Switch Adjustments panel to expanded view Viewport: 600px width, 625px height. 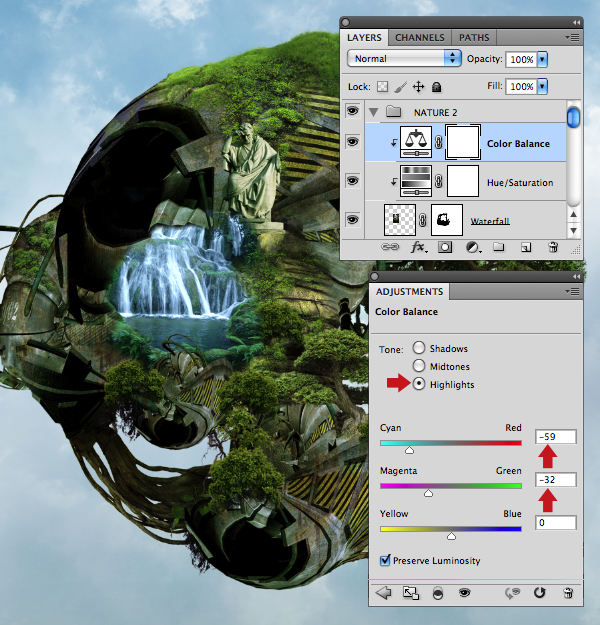click(411, 593)
